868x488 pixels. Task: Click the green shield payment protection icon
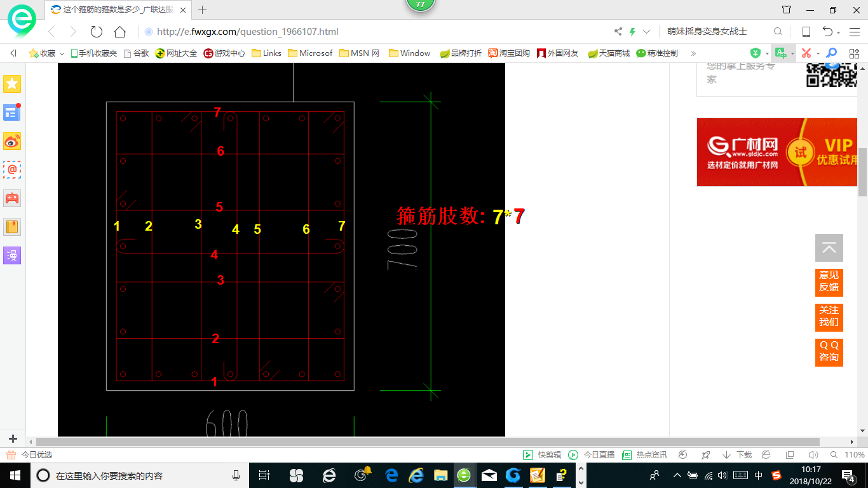point(756,53)
